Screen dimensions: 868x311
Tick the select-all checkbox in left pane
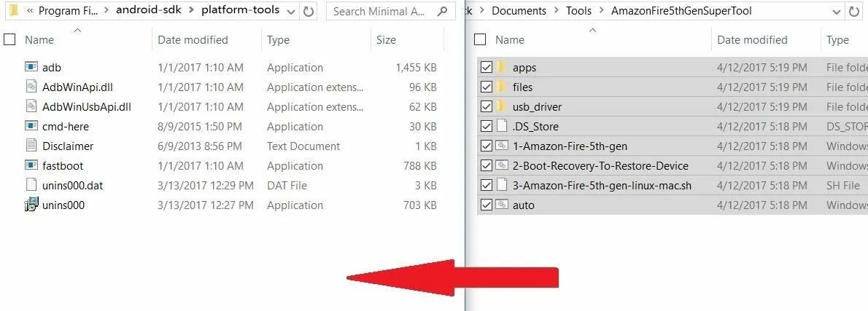9,39
